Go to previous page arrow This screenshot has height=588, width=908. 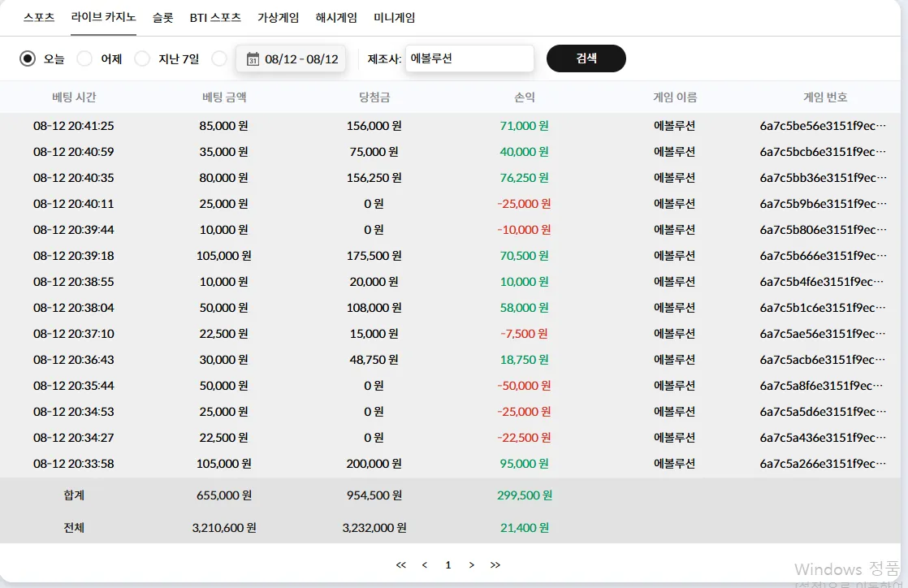pos(425,564)
